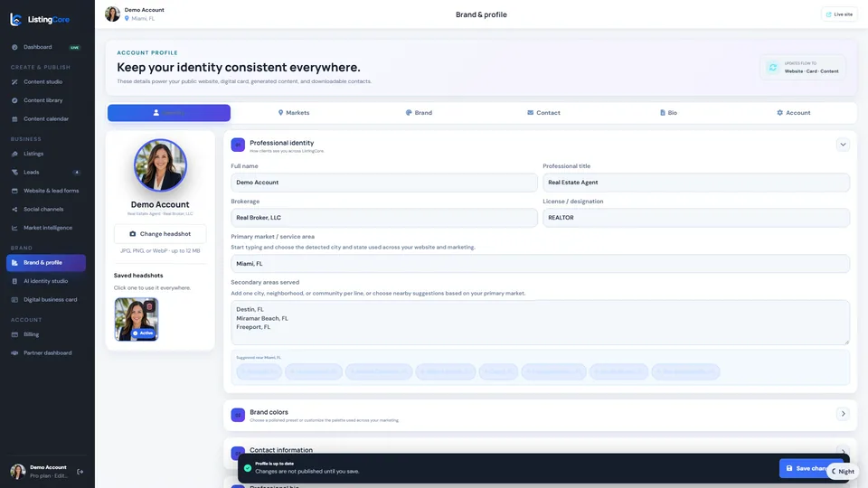868x488 pixels.
Task: Click the Live site button
Action: 839,14
